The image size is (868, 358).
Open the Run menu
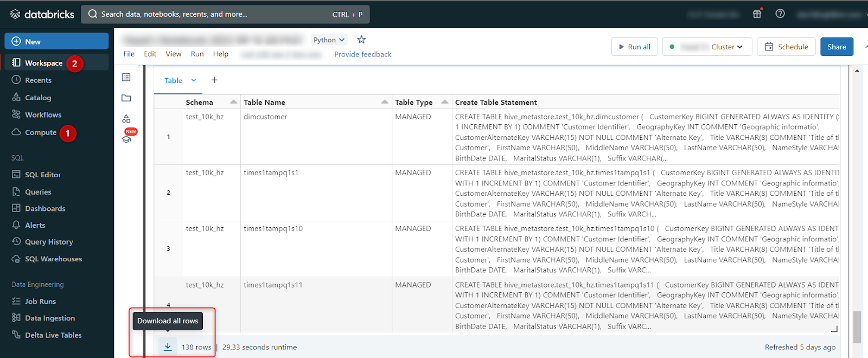pyautogui.click(x=197, y=54)
